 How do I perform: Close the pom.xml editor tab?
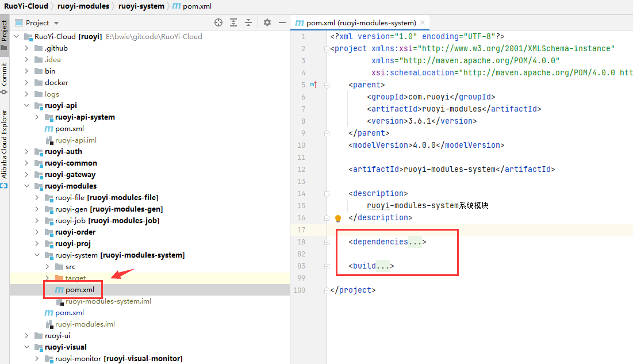423,22
